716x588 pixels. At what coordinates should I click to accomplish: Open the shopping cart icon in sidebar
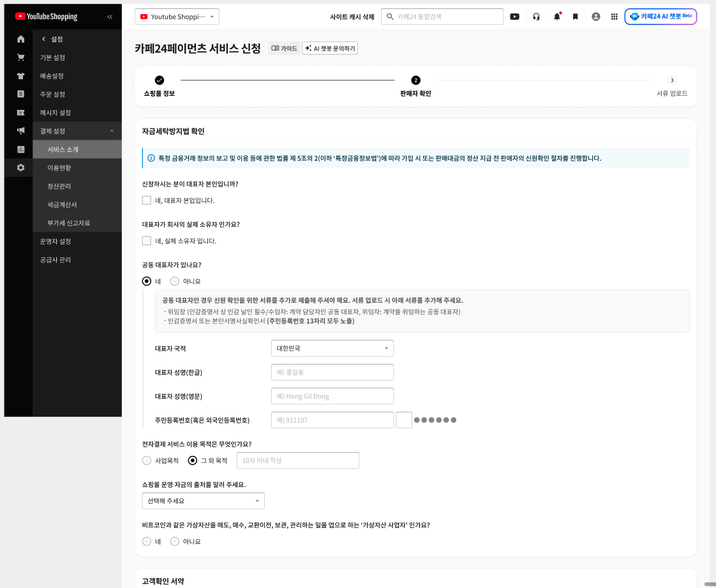(20, 57)
